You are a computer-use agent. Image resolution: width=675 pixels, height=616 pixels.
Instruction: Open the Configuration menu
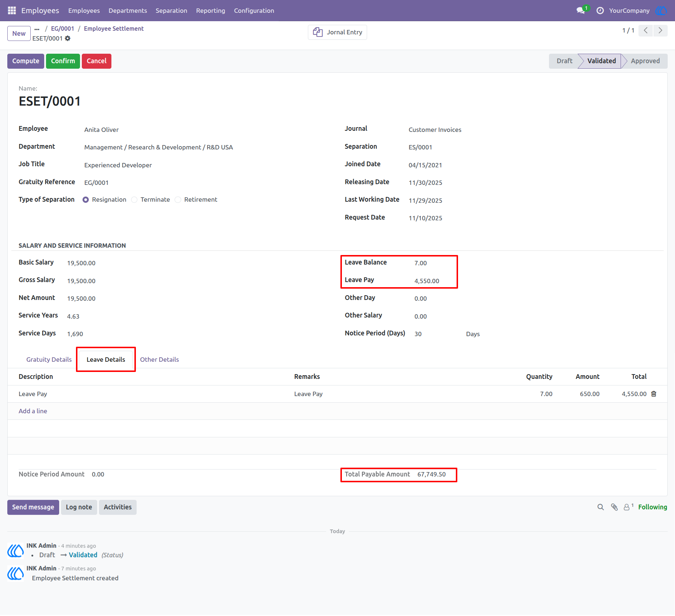pyautogui.click(x=254, y=11)
